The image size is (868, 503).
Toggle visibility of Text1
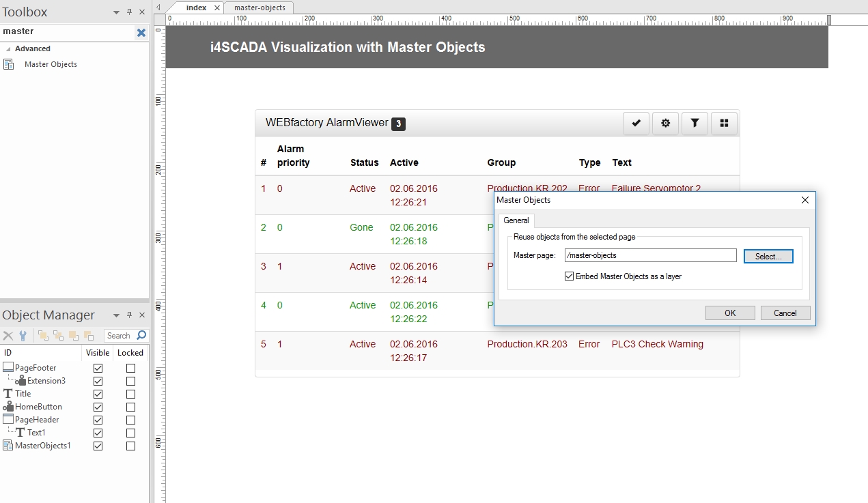coord(98,433)
